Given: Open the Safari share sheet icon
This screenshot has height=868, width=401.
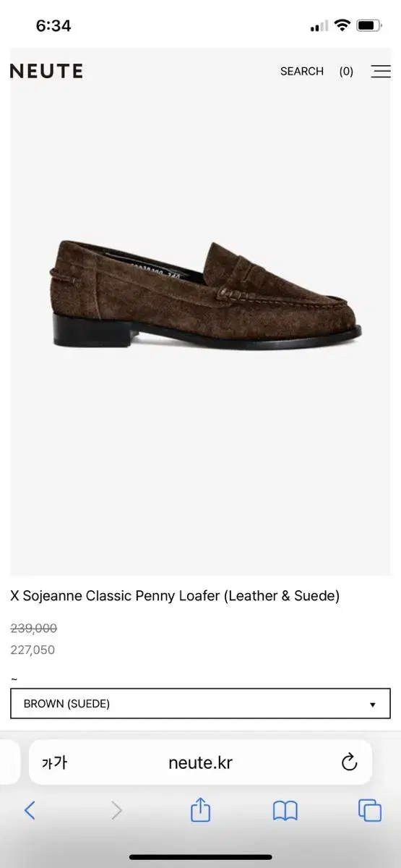Looking at the screenshot, I should (x=200, y=809).
